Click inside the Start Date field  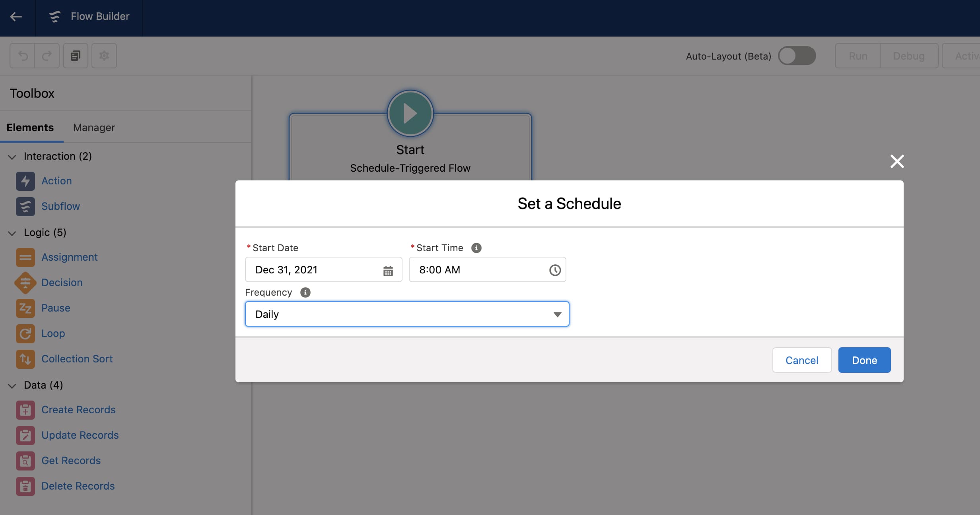click(x=310, y=270)
